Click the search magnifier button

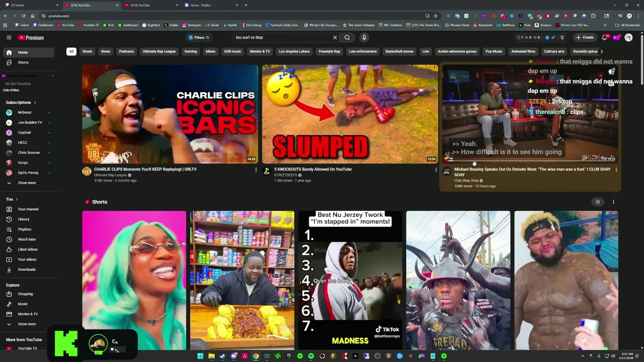[347, 38]
